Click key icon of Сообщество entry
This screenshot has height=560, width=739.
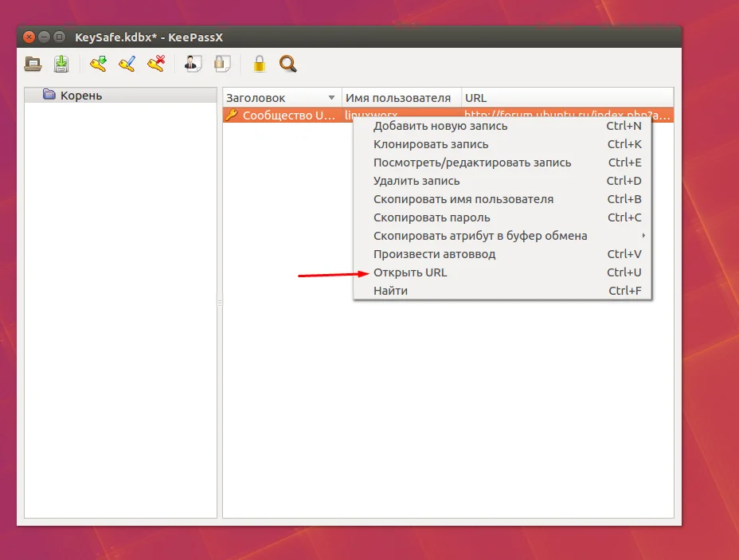click(x=232, y=115)
